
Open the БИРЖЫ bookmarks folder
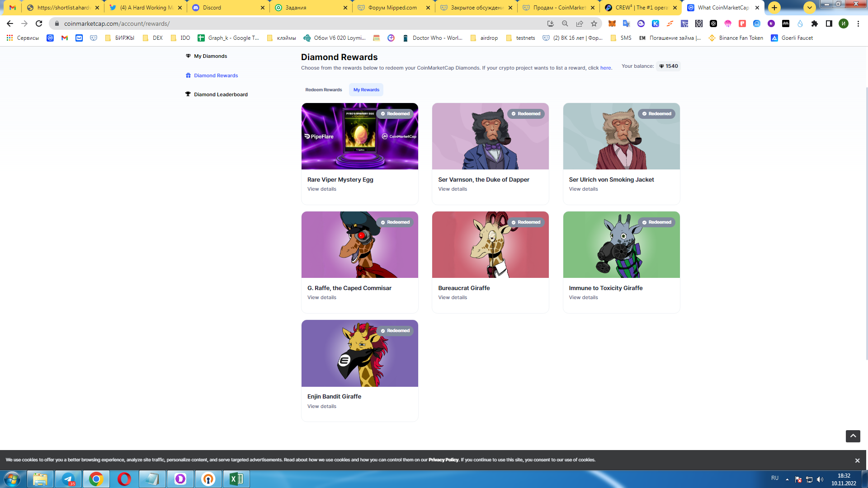(120, 38)
